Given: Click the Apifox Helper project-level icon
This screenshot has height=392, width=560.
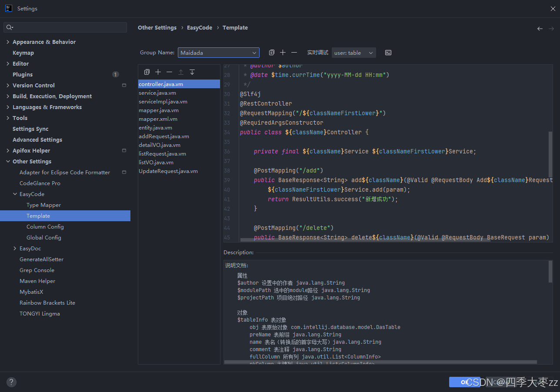Looking at the screenshot, I should click(x=124, y=150).
